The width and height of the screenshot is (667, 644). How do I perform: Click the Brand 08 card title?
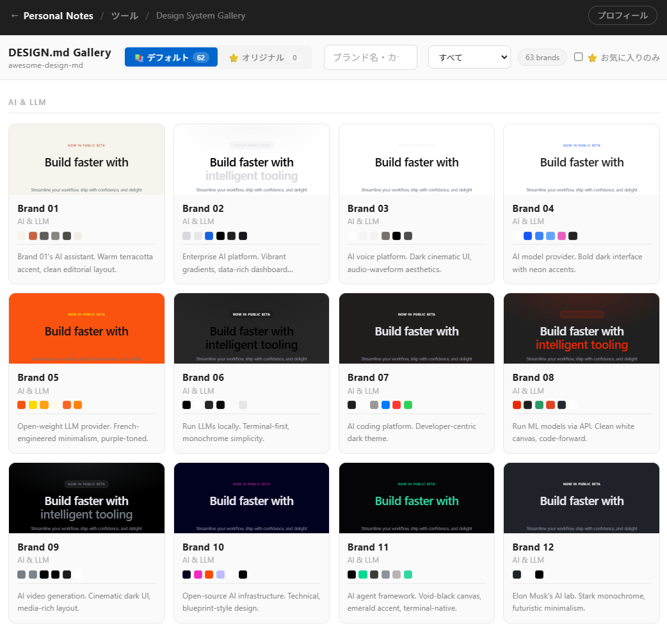coord(533,378)
